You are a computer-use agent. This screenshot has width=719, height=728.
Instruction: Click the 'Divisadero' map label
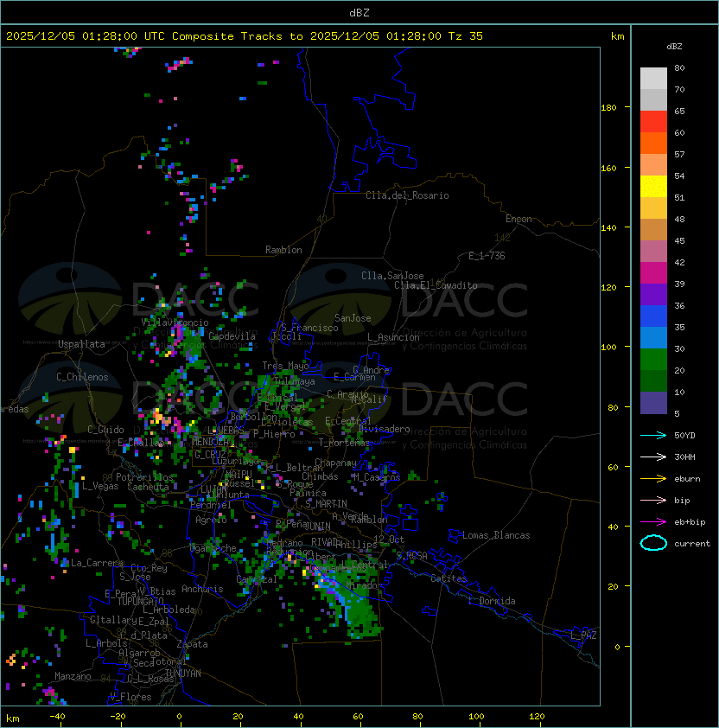384,429
